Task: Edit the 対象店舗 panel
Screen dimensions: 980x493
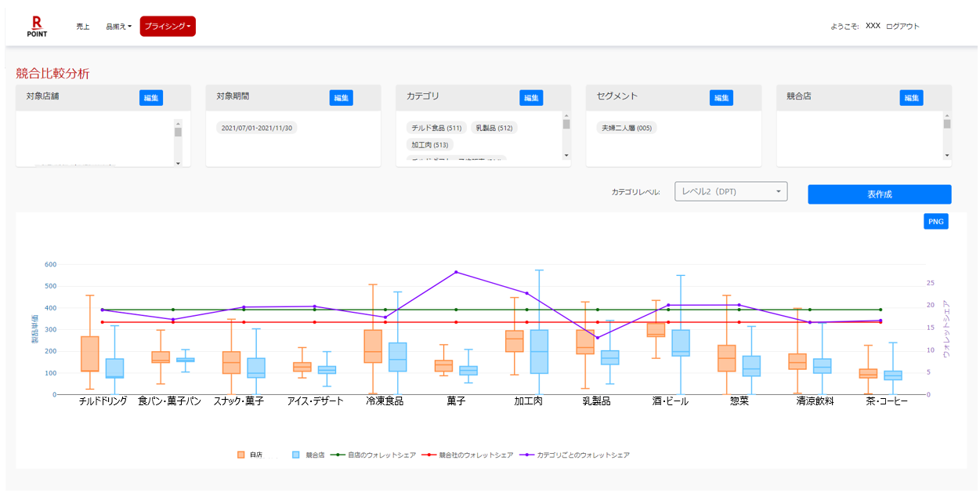Action: 151,98
